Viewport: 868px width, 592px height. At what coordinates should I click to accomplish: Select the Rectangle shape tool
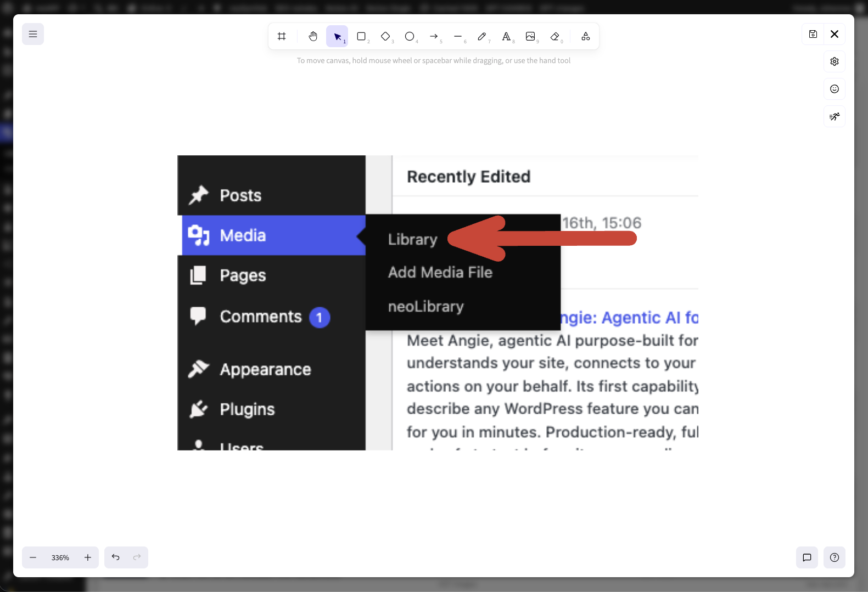click(x=361, y=36)
